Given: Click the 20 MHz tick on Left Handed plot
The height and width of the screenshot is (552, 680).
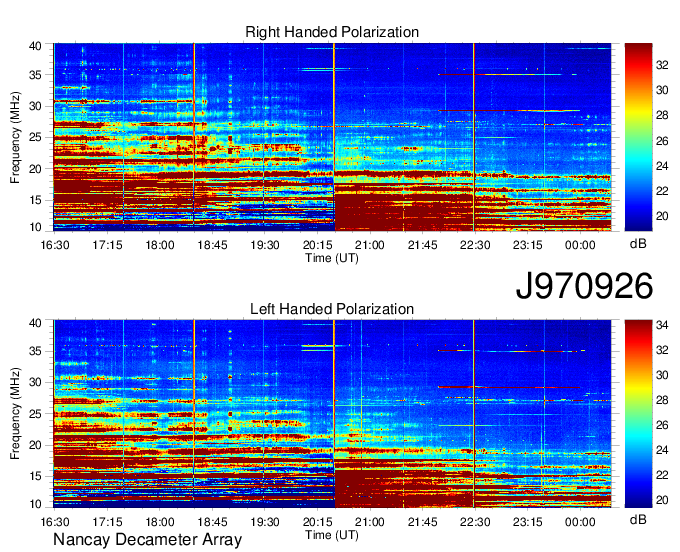Looking at the screenshot, I should (36, 445).
